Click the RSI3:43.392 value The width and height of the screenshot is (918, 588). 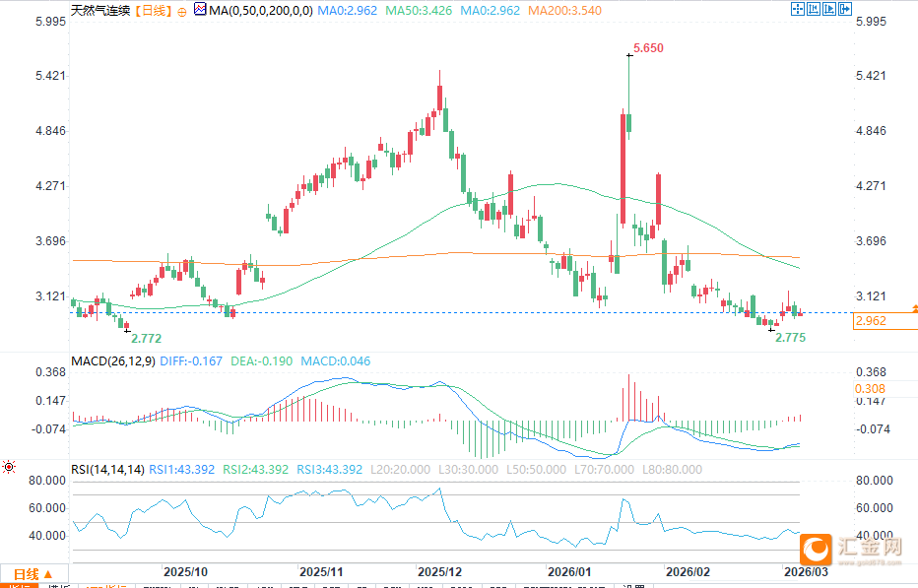tap(330, 469)
